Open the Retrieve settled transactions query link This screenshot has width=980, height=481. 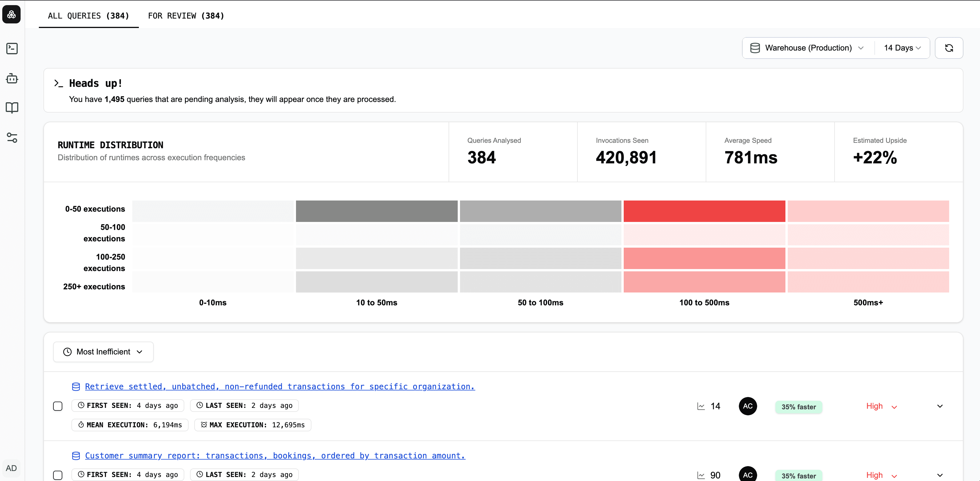(x=280, y=386)
